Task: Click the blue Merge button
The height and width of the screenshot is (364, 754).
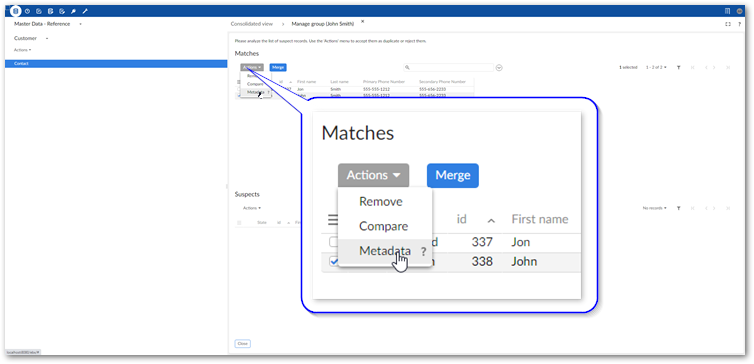Action: click(x=452, y=176)
